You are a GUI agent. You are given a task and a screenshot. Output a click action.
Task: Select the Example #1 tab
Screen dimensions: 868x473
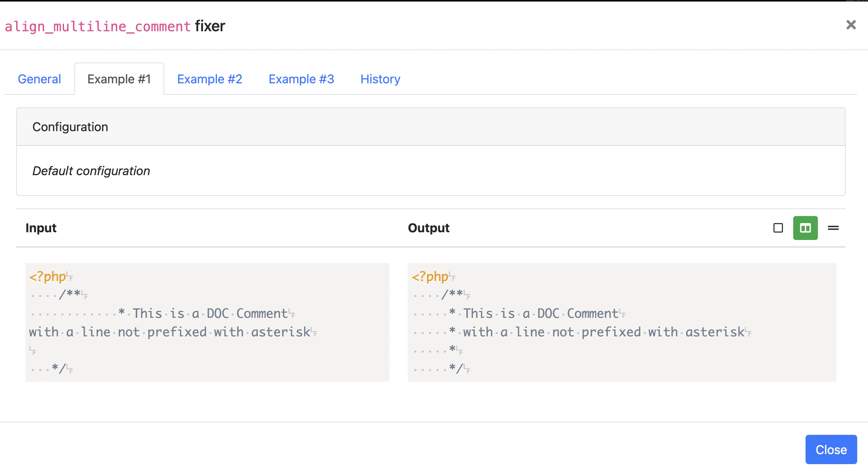pyautogui.click(x=119, y=79)
